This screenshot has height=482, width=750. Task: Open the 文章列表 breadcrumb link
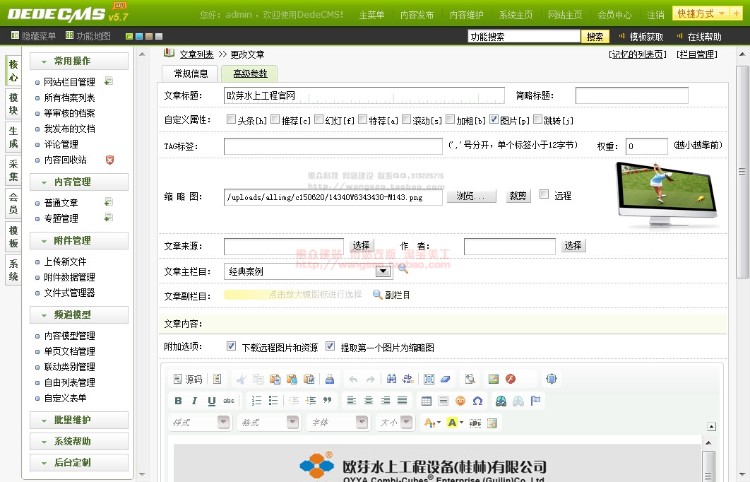(x=196, y=55)
